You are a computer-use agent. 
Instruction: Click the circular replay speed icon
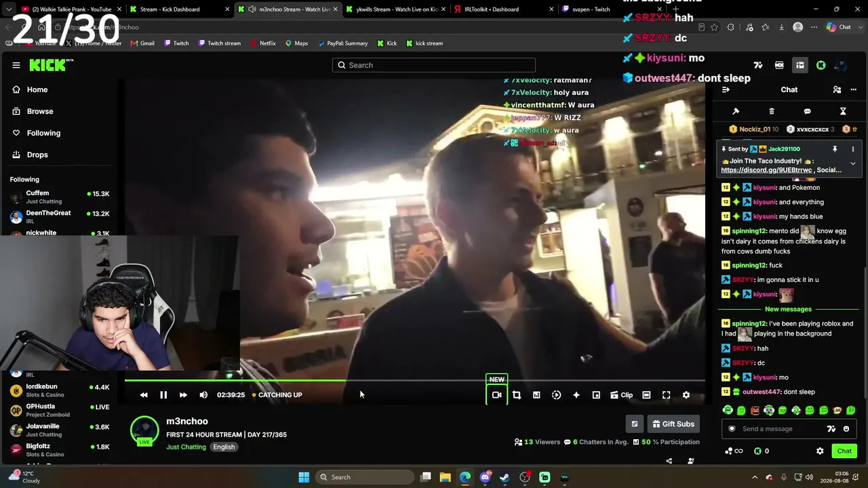[556, 395]
